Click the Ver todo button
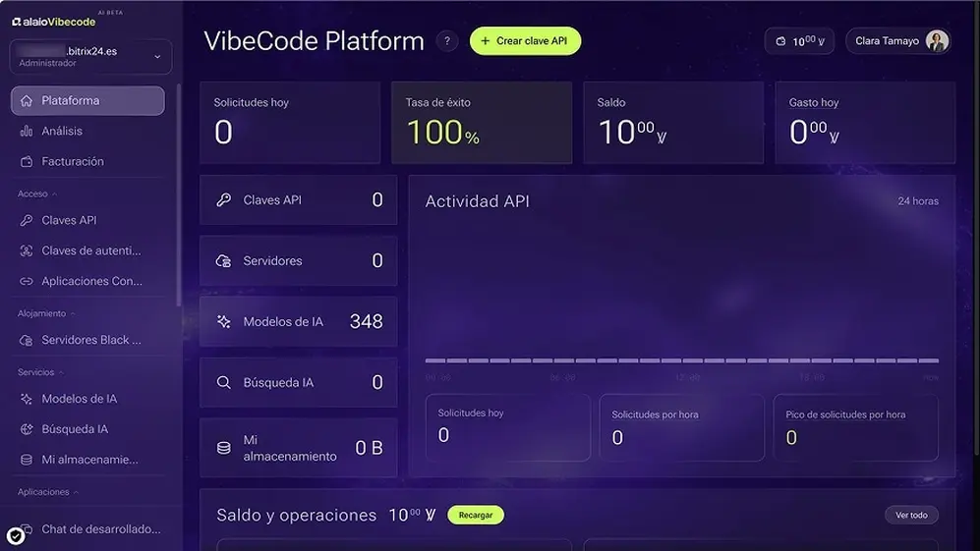This screenshot has width=980, height=551. click(x=911, y=515)
